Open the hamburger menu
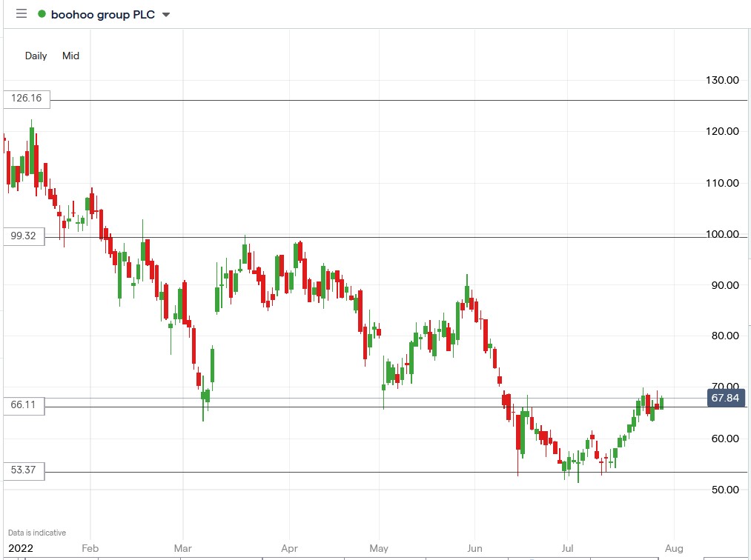The image size is (751, 560). (21, 13)
